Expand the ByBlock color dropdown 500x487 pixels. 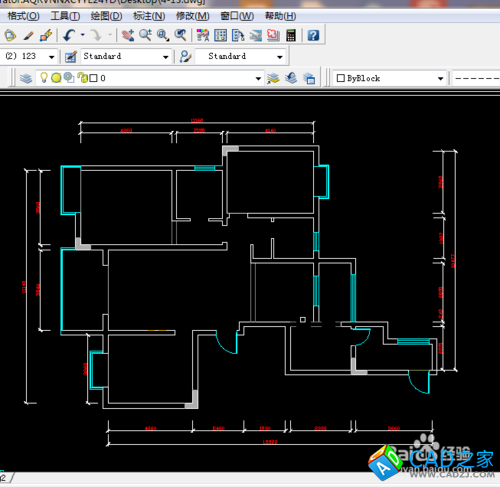tap(440, 79)
